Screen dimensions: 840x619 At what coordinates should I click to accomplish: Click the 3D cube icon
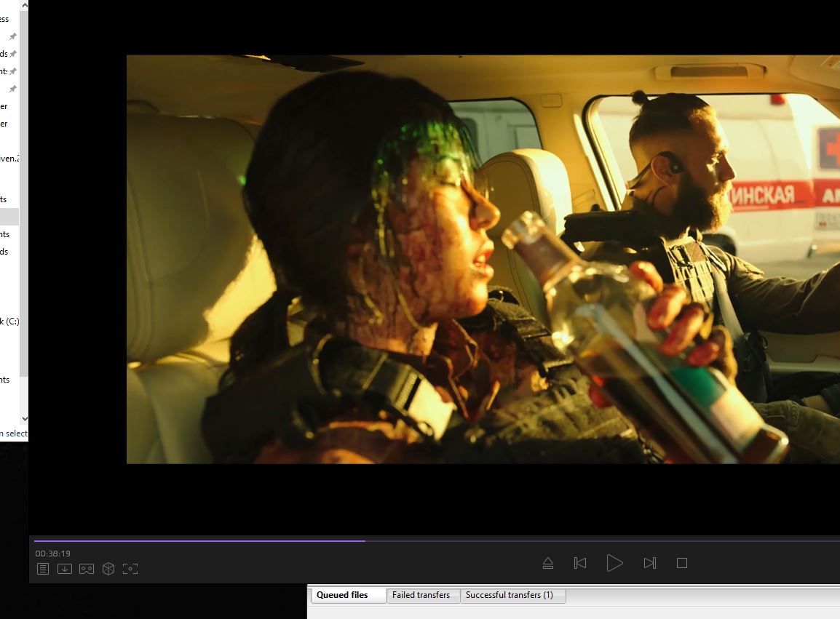pos(108,569)
